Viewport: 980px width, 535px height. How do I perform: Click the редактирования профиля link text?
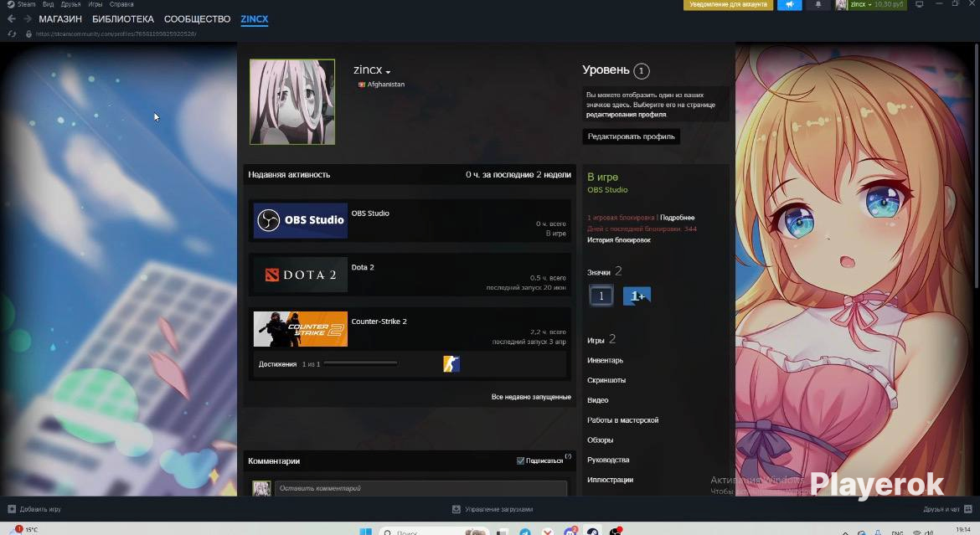pos(626,115)
